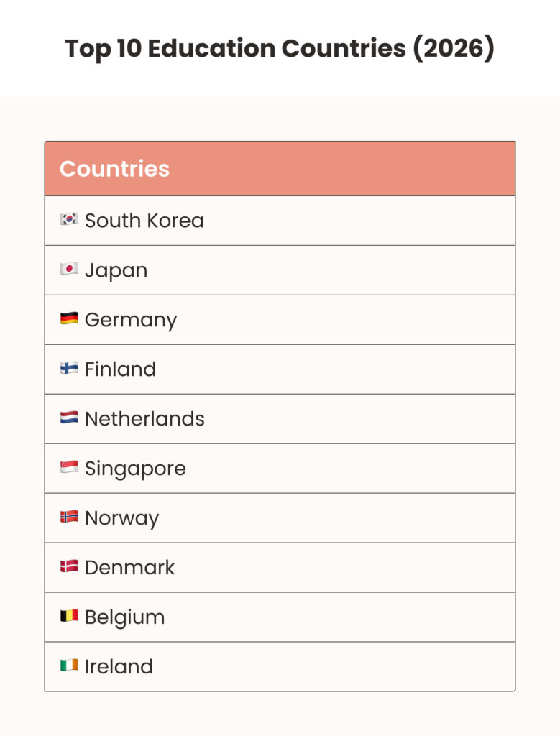Click the South Korea flag icon
This screenshot has height=736, width=560.
(69, 219)
